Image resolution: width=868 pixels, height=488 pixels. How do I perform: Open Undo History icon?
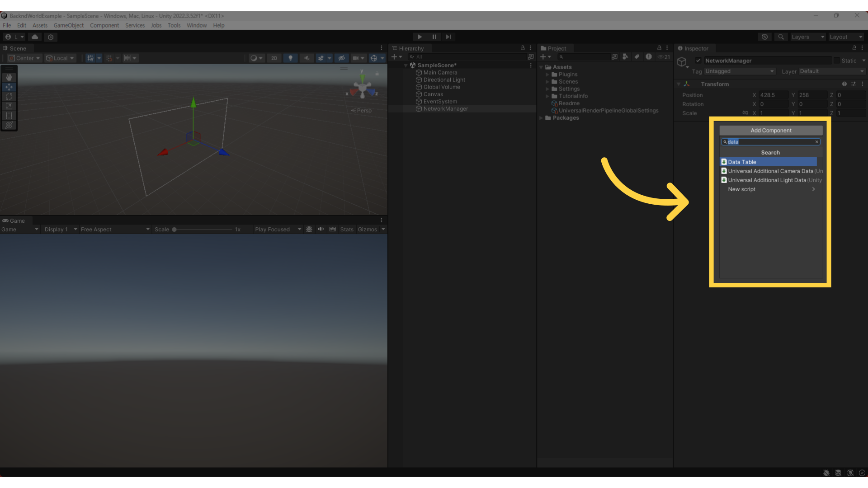tap(765, 37)
